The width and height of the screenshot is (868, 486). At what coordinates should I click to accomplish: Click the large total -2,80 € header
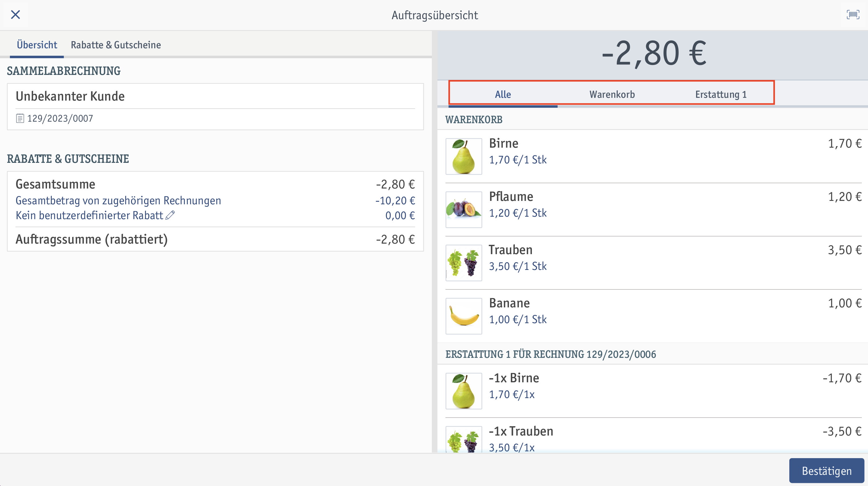point(653,54)
